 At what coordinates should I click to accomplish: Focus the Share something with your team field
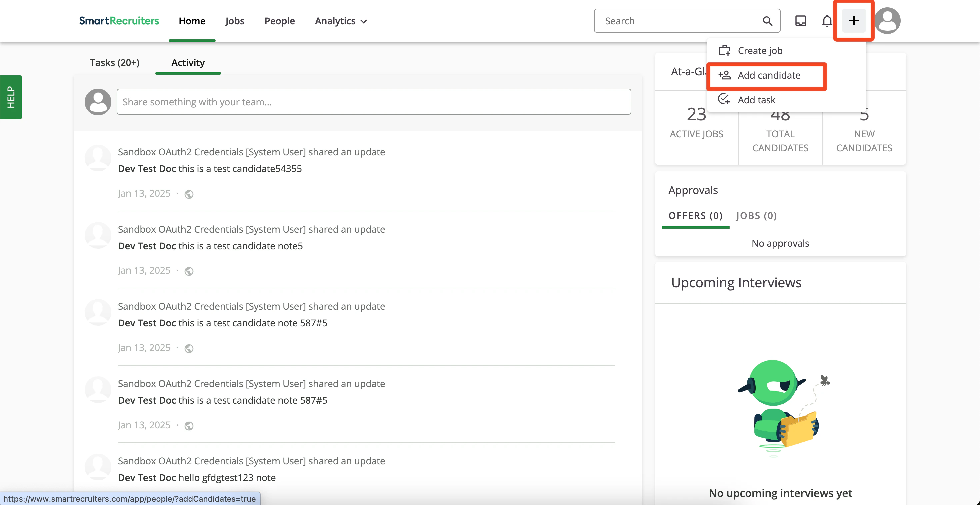click(x=373, y=102)
